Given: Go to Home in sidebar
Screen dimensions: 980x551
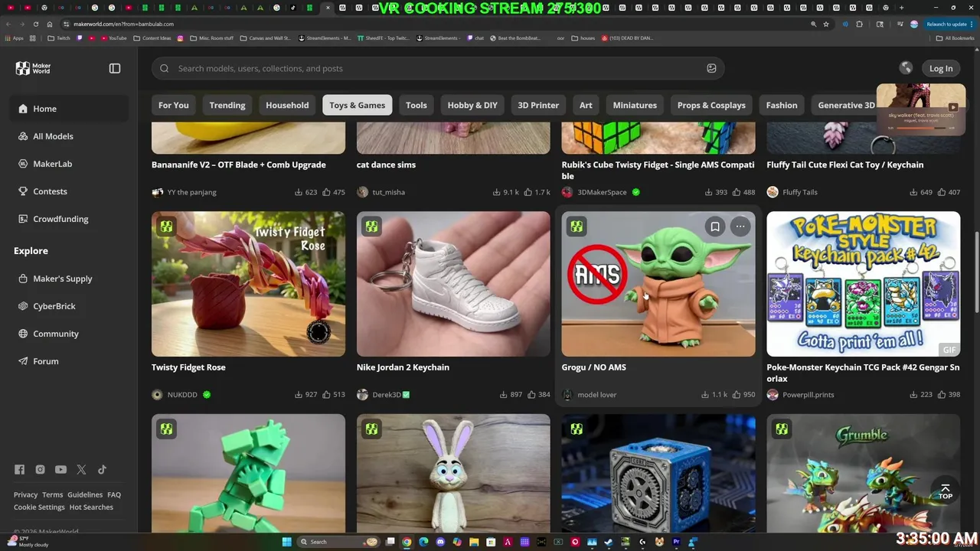Looking at the screenshot, I should pos(70,109).
